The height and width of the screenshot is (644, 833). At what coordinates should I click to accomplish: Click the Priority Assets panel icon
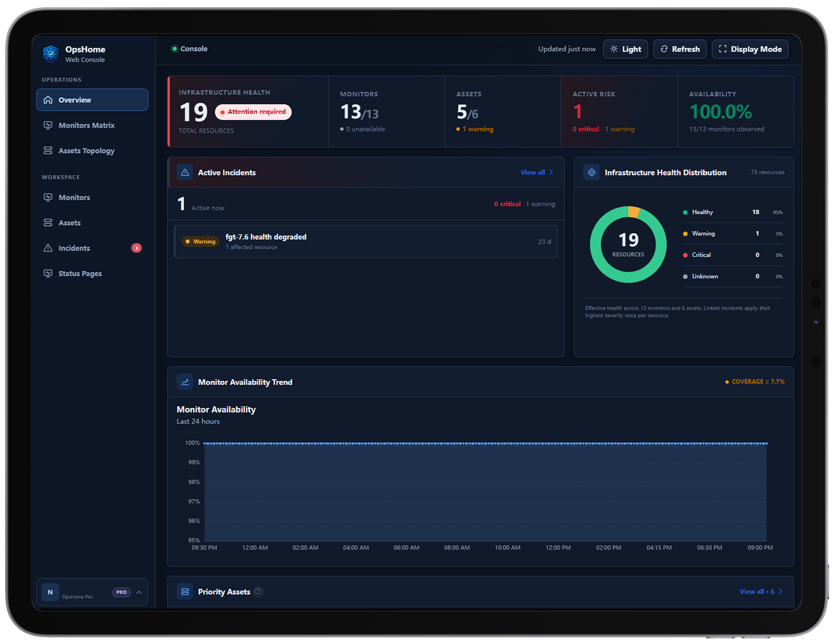(185, 592)
